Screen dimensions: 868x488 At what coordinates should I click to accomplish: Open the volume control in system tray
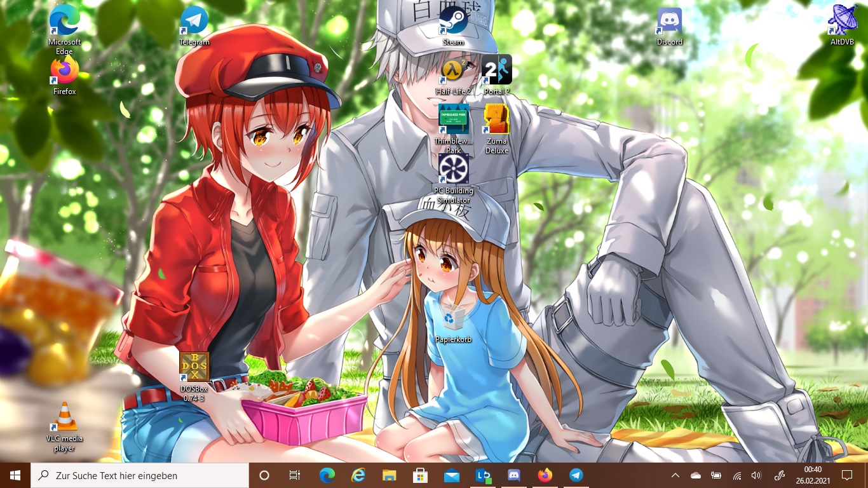pyautogui.click(x=756, y=475)
